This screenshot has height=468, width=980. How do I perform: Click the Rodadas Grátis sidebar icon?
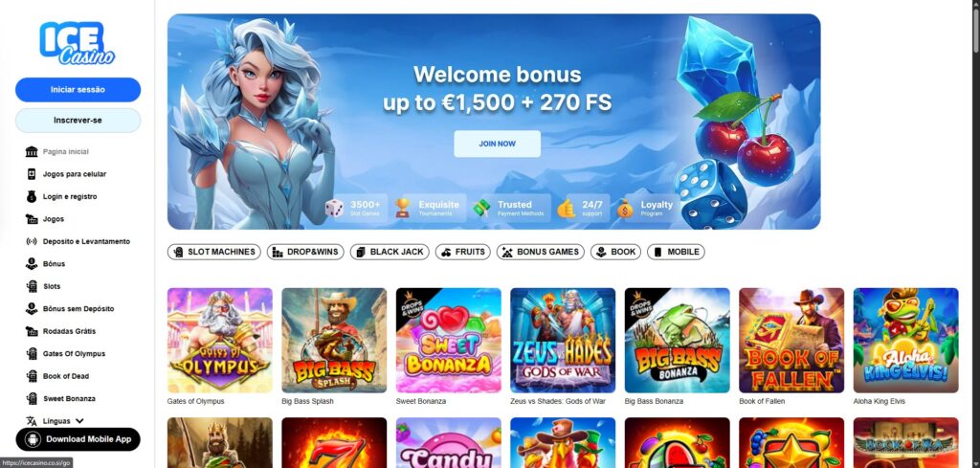point(32,331)
